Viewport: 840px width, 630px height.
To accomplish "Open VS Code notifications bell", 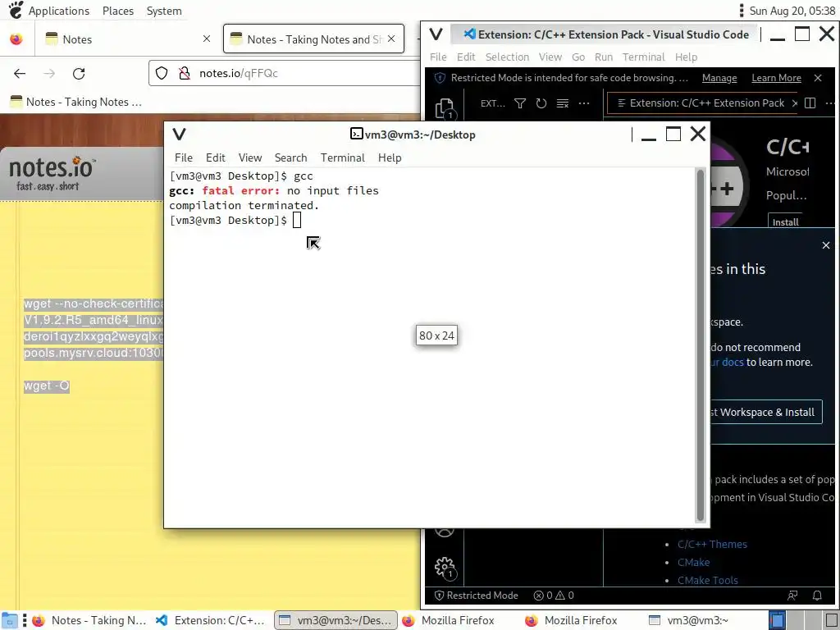I will pyautogui.click(x=817, y=596).
